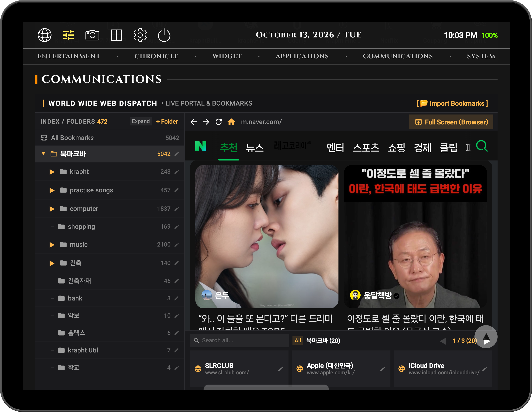Go forward with the browser forward arrow
This screenshot has height=412, width=532.
tap(206, 122)
